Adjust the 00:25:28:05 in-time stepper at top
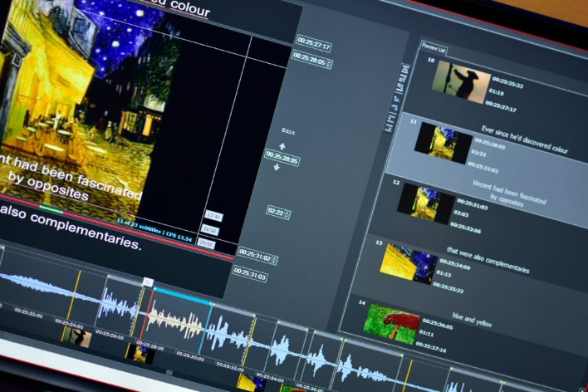Screen dimensions: 588x392 [x=330, y=63]
